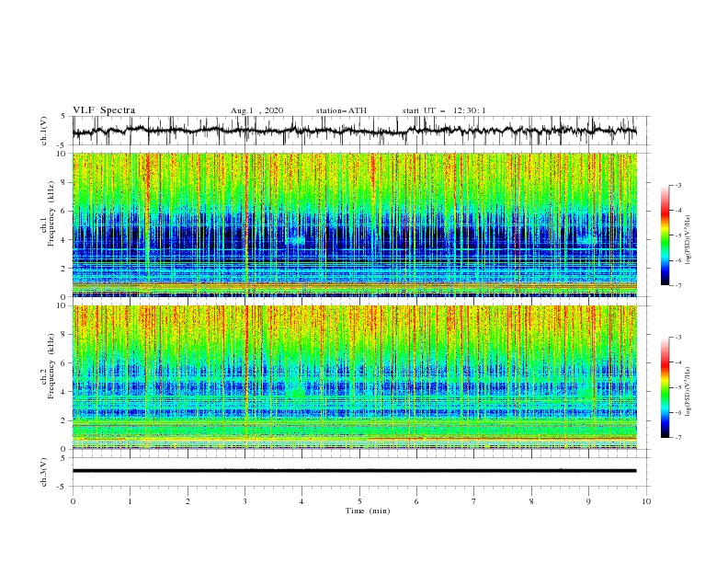This screenshot has width=728, height=563.
Task: Click the 'start UT = 12:30: 1' label
Action: (444, 110)
